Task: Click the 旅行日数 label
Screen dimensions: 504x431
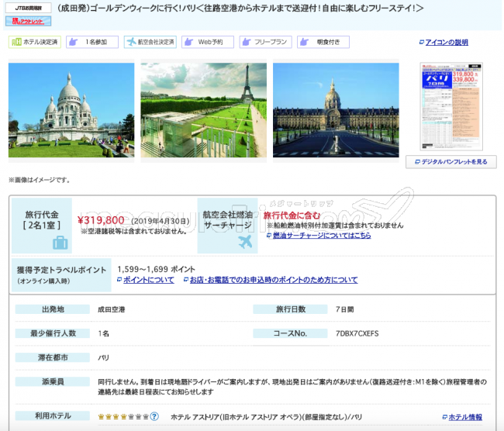Action: 290,309
